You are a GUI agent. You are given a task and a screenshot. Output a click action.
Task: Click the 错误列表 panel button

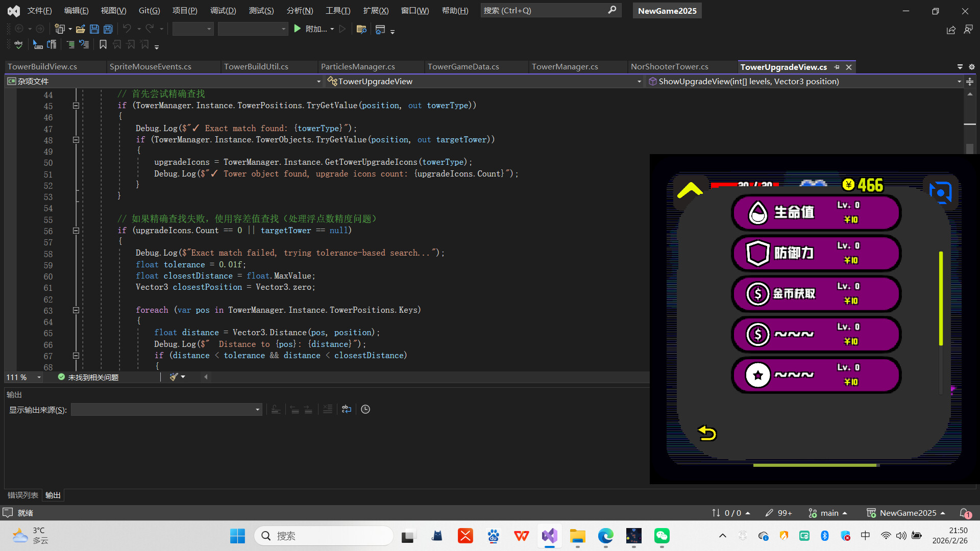tap(22, 495)
